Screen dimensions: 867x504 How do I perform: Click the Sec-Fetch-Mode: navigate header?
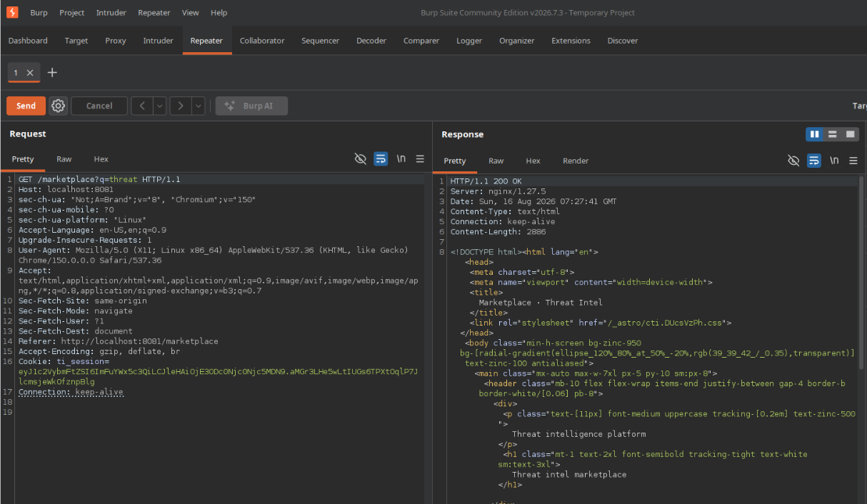(x=75, y=311)
